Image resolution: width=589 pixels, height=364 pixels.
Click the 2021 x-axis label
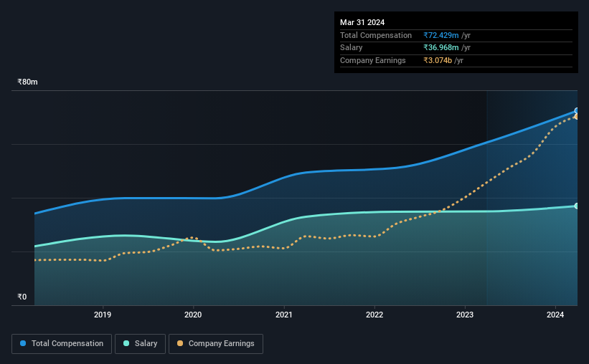(x=283, y=315)
